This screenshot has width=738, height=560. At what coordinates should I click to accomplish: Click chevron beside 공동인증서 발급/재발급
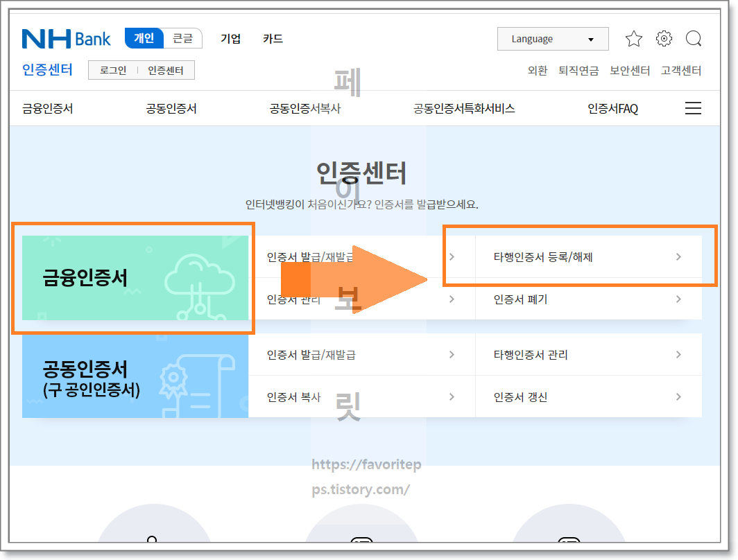pyautogui.click(x=452, y=355)
